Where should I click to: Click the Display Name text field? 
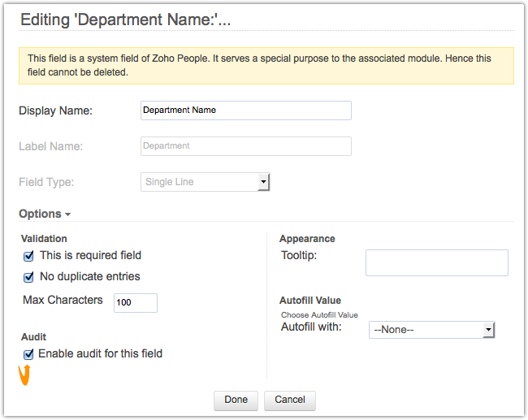(x=246, y=110)
